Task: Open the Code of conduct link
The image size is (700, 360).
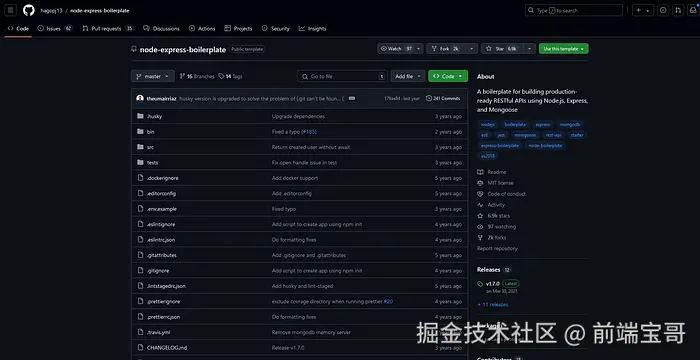Action: tap(502, 194)
